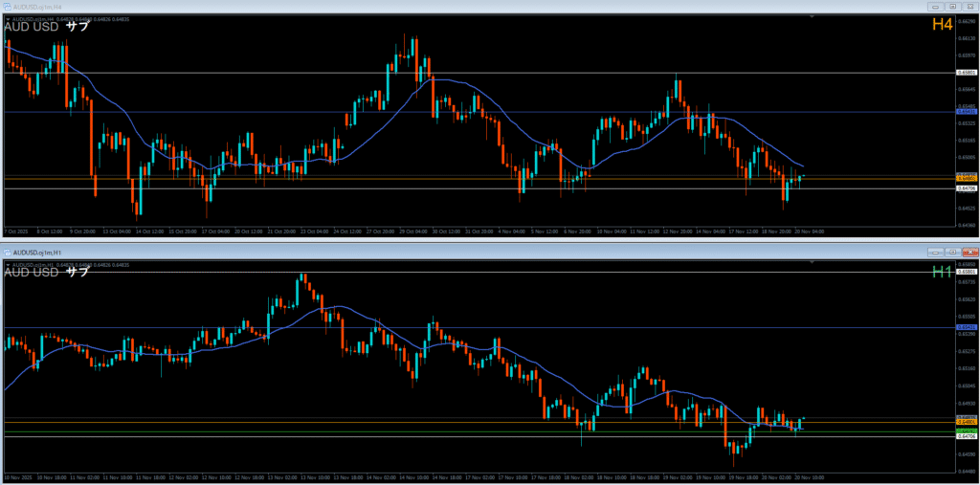Click the chart shift triangle in the H4 chart
This screenshot has width=980, height=485.
point(812,17)
